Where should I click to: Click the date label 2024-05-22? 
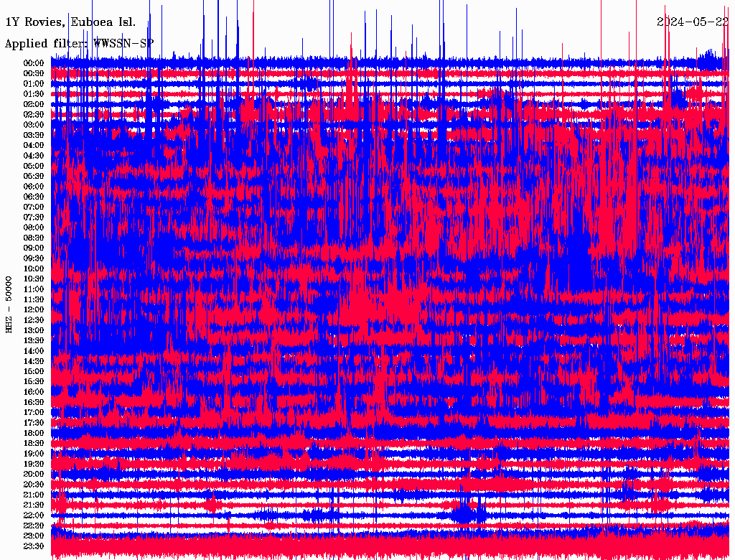tap(693, 22)
